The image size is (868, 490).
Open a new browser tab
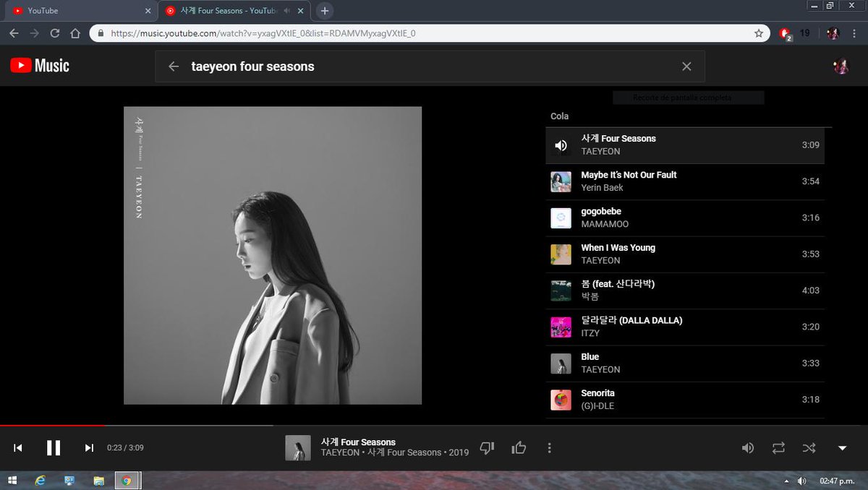coord(325,11)
